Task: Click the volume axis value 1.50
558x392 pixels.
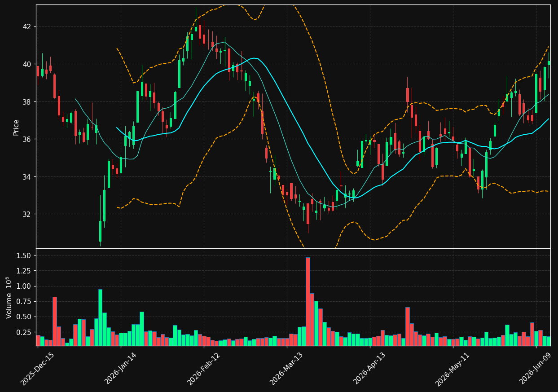Action: point(24,255)
